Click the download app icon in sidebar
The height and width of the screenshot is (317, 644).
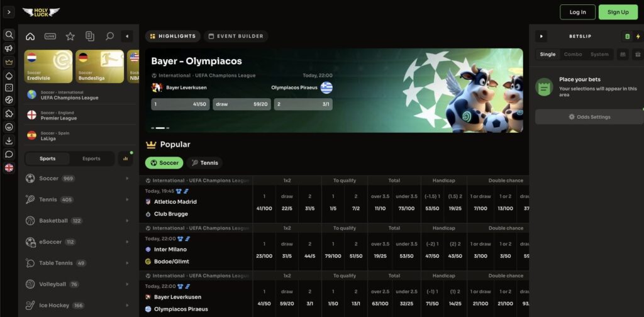tap(9, 141)
